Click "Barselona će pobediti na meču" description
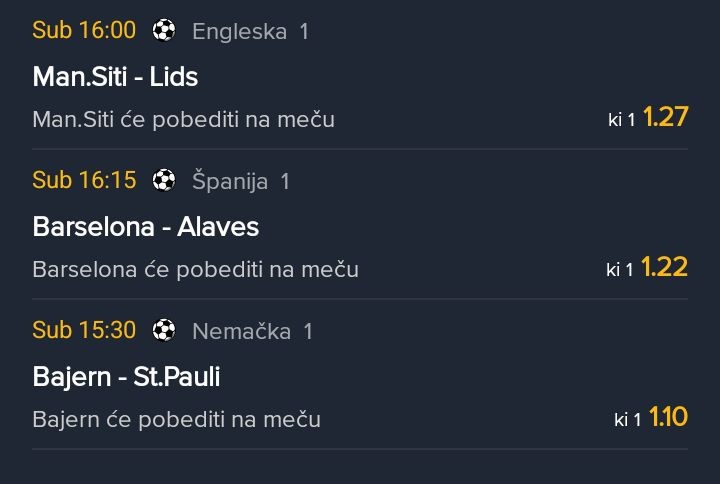 click(195, 270)
